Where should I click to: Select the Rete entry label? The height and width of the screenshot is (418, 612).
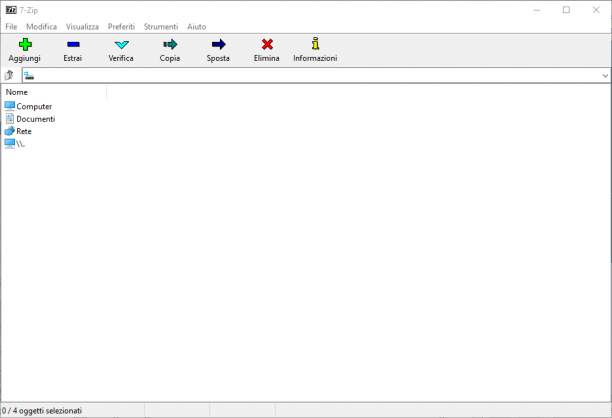[24, 131]
